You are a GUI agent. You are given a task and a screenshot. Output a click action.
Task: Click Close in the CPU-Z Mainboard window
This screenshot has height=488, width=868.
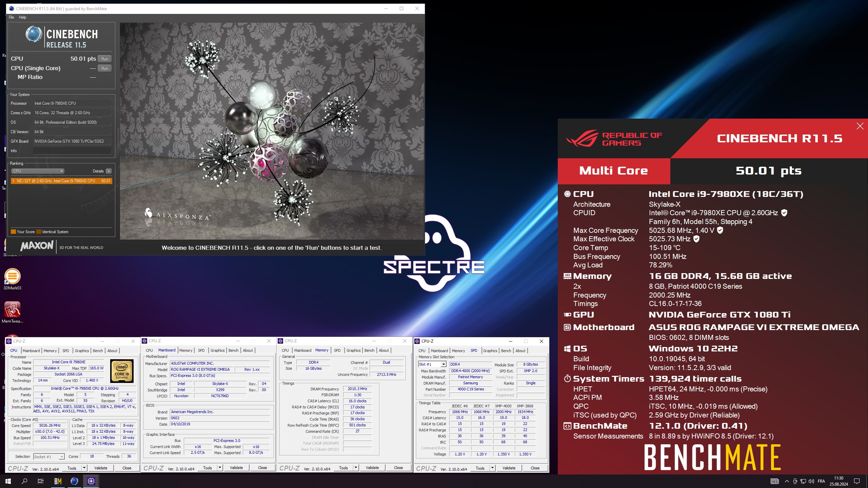pyautogui.click(x=262, y=468)
